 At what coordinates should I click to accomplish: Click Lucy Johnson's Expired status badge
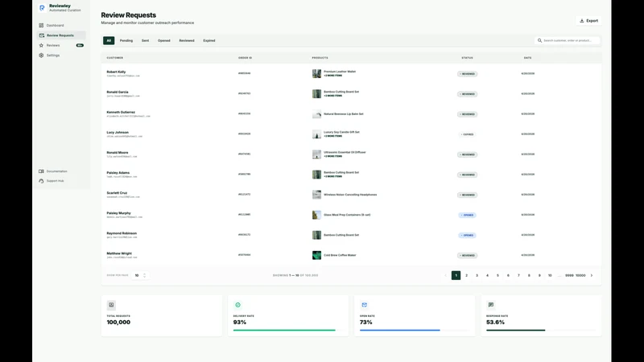tap(467, 134)
